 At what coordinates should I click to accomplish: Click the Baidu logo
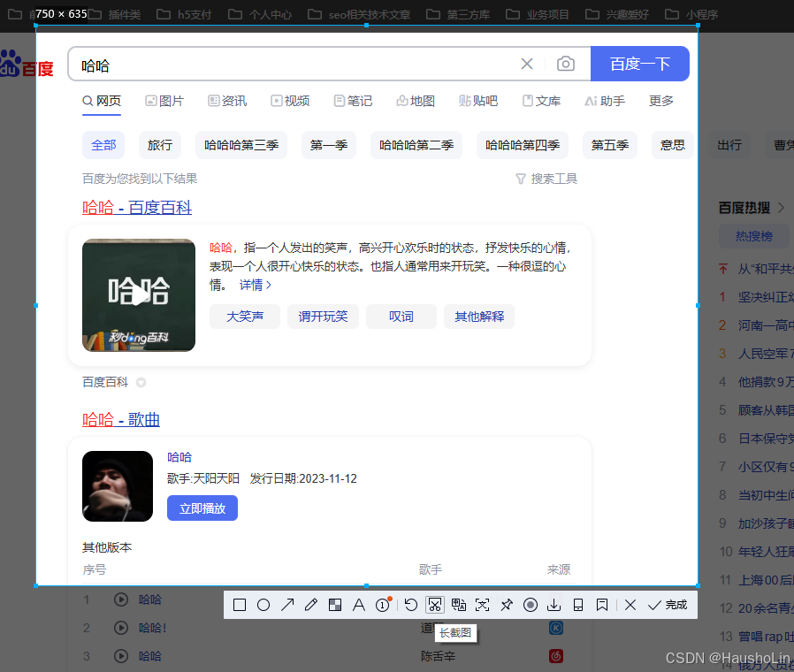point(27,65)
